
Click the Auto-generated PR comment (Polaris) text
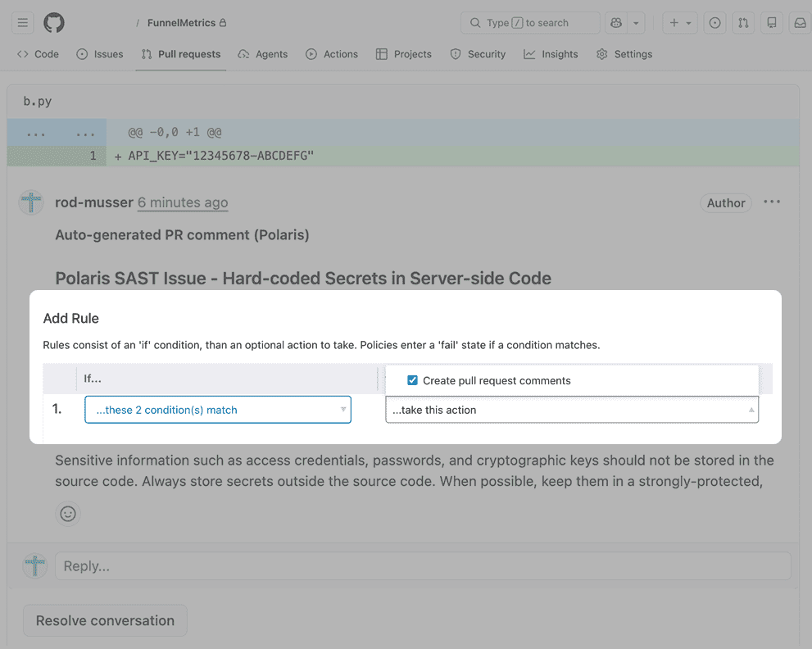point(182,235)
